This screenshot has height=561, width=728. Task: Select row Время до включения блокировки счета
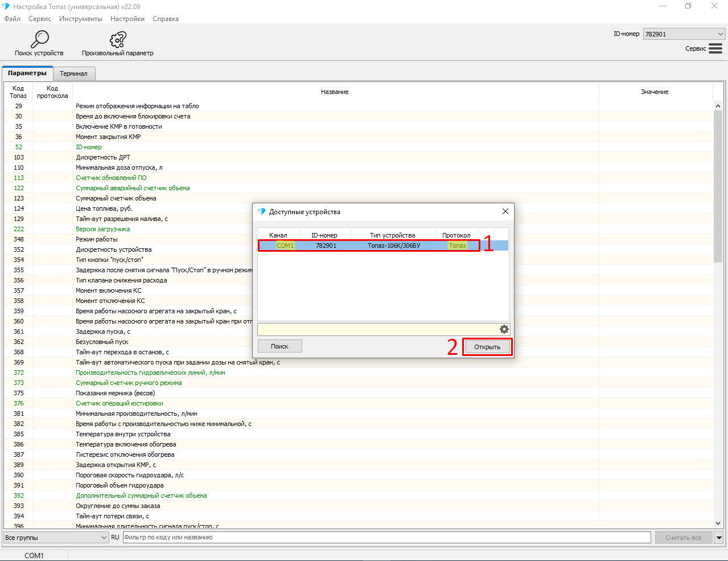point(359,116)
